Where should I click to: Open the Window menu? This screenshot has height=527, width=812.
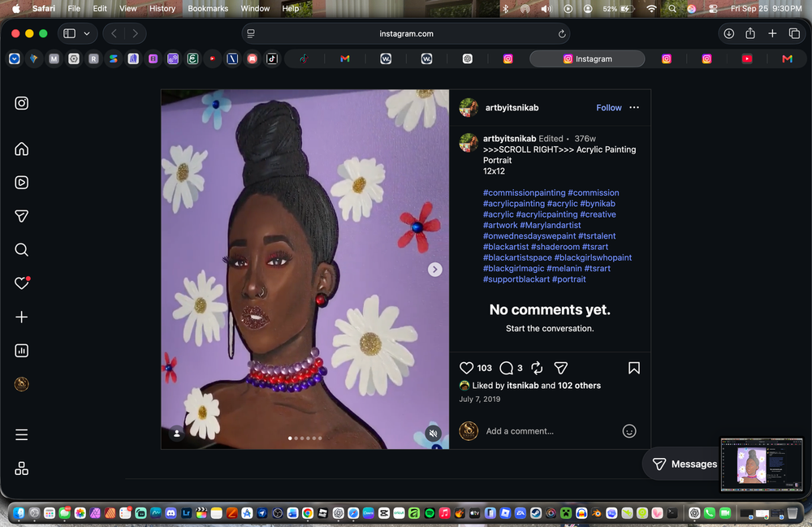pyautogui.click(x=255, y=8)
